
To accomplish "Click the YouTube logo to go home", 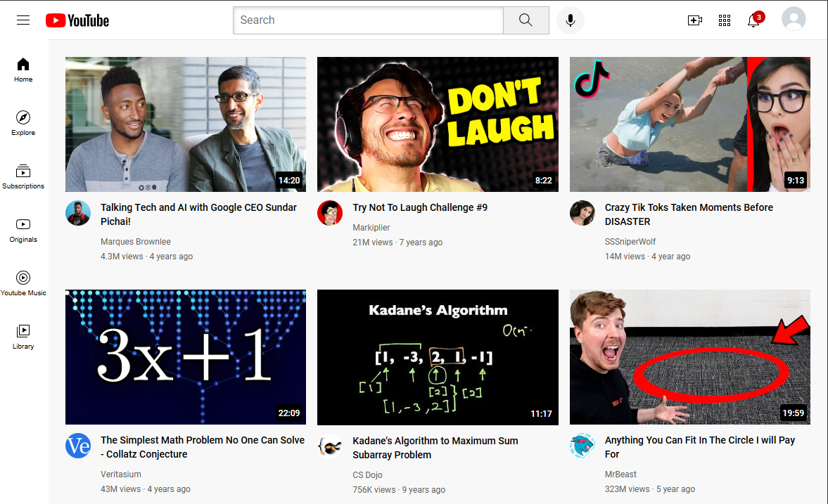I will (x=77, y=20).
